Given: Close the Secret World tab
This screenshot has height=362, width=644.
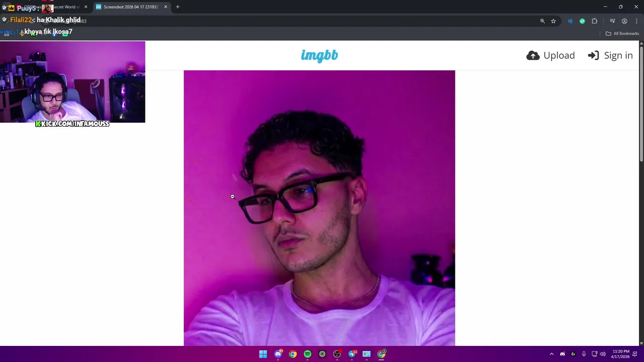Looking at the screenshot, I should pyautogui.click(x=86, y=7).
